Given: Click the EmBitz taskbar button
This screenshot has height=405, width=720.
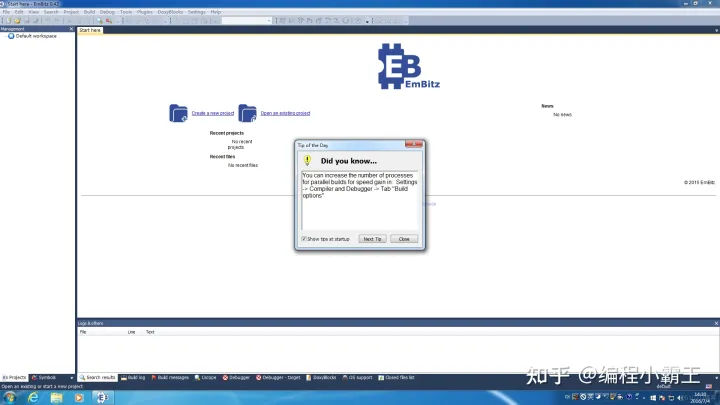Looking at the screenshot, I should click(102, 398).
